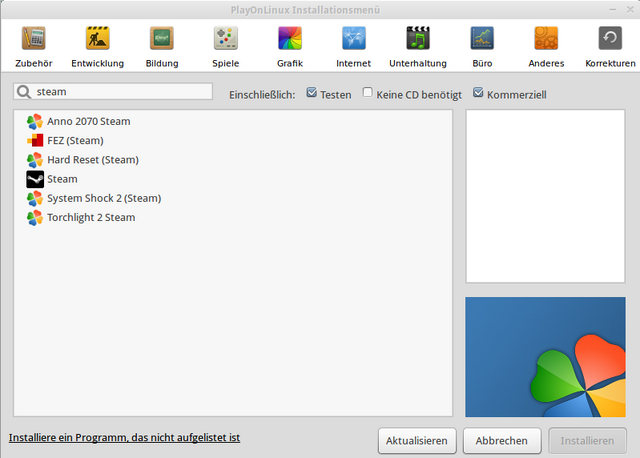The height and width of the screenshot is (458, 640).
Task: Click the PlayOnLinux clover preview image
Action: (545, 357)
